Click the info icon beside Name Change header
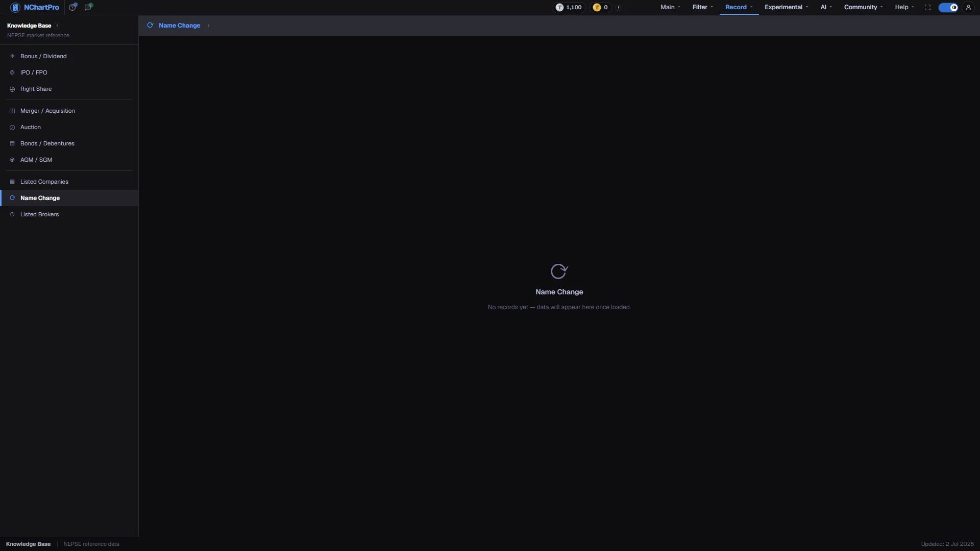Screen dimensions: 980x551 209,26
